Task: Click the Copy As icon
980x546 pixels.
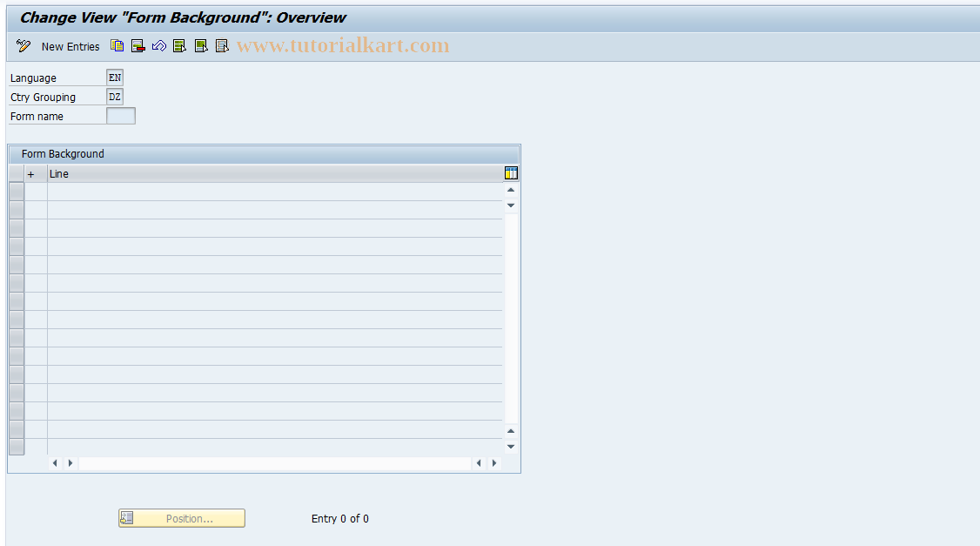Action: coord(117,45)
